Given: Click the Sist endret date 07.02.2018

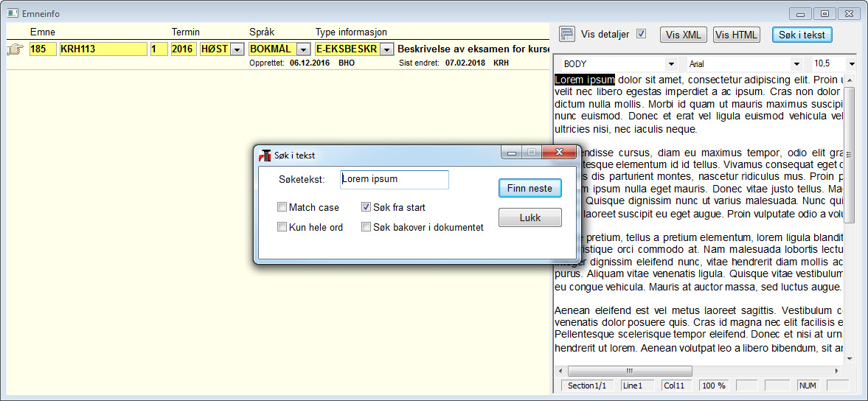Looking at the screenshot, I should click(465, 63).
